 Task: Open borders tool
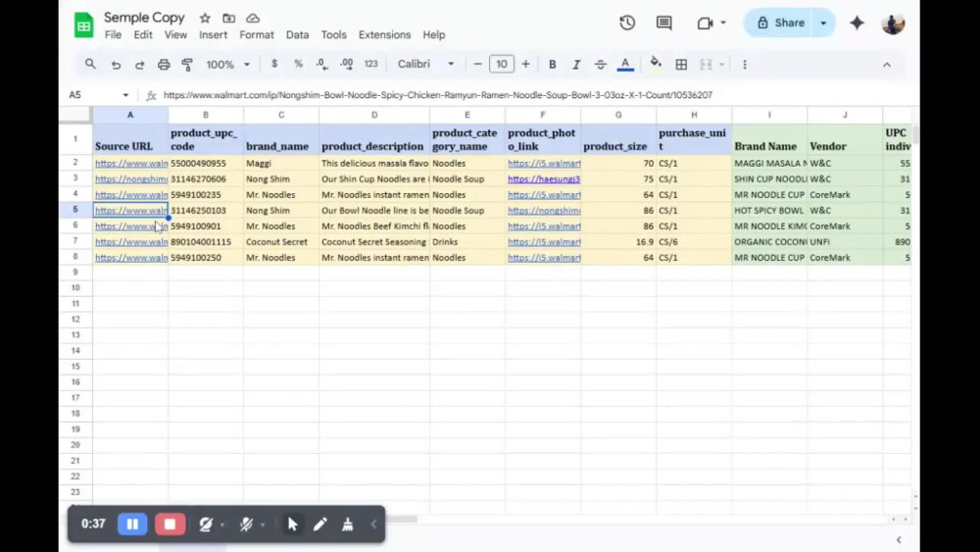(681, 65)
